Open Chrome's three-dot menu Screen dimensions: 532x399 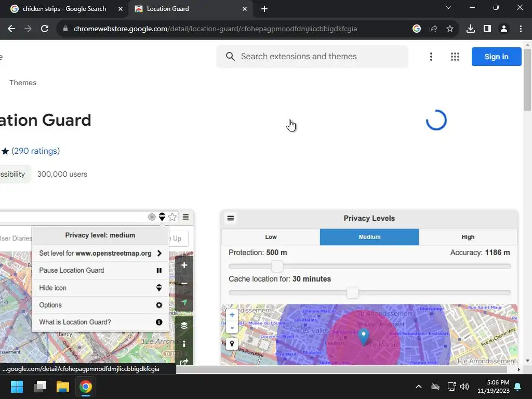click(521, 29)
